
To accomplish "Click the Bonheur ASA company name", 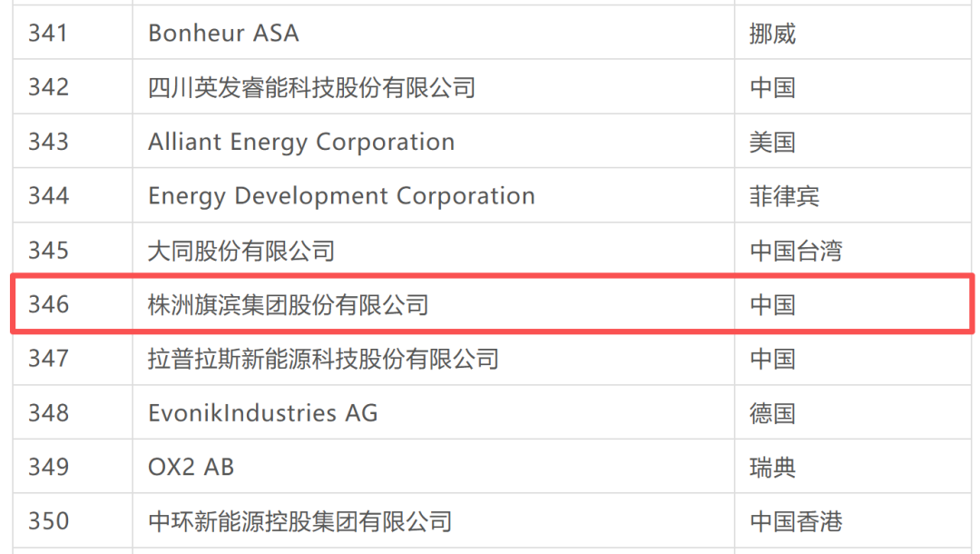I will pos(223,34).
